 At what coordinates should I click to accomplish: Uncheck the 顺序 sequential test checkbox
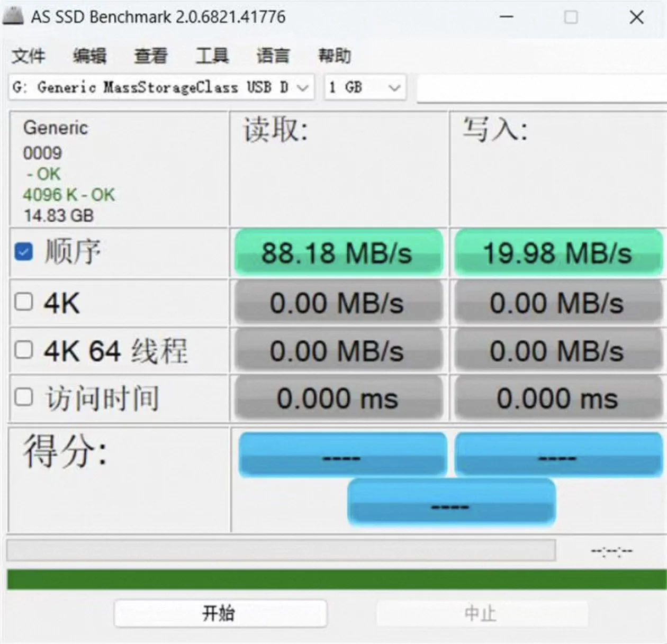24,252
